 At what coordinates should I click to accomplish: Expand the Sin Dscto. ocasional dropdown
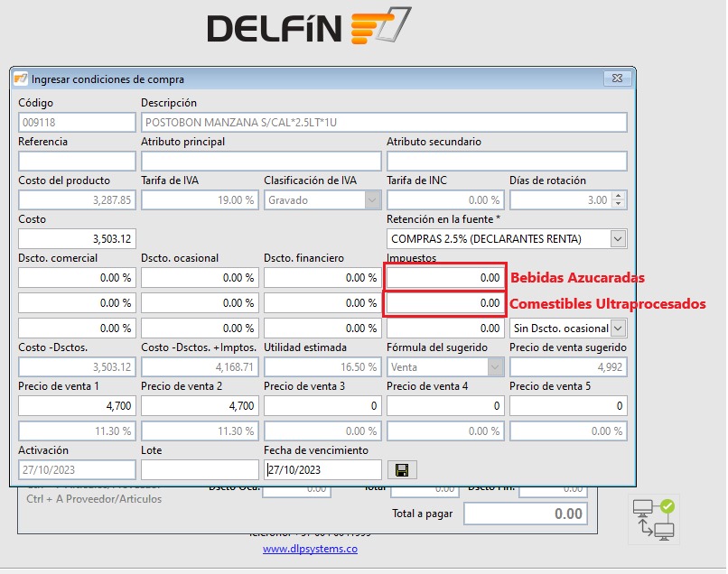(x=618, y=329)
